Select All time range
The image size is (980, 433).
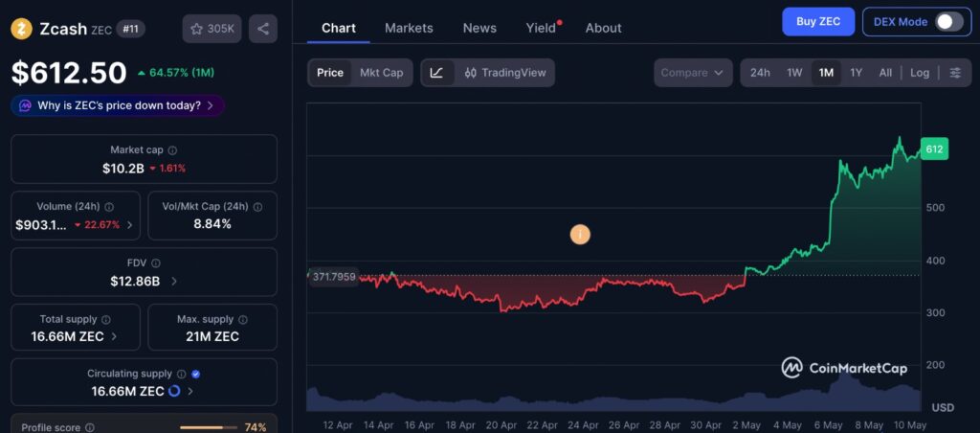click(885, 73)
